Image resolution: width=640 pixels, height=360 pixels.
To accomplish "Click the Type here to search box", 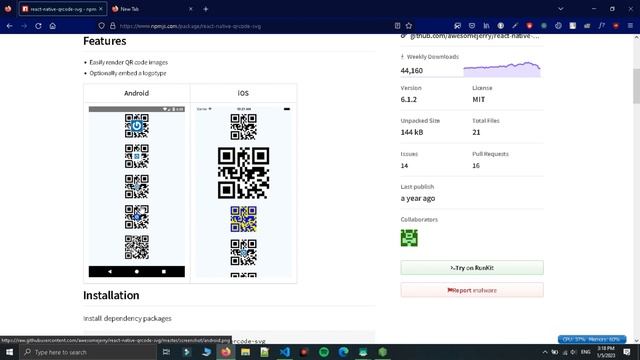I will pos(88,352).
